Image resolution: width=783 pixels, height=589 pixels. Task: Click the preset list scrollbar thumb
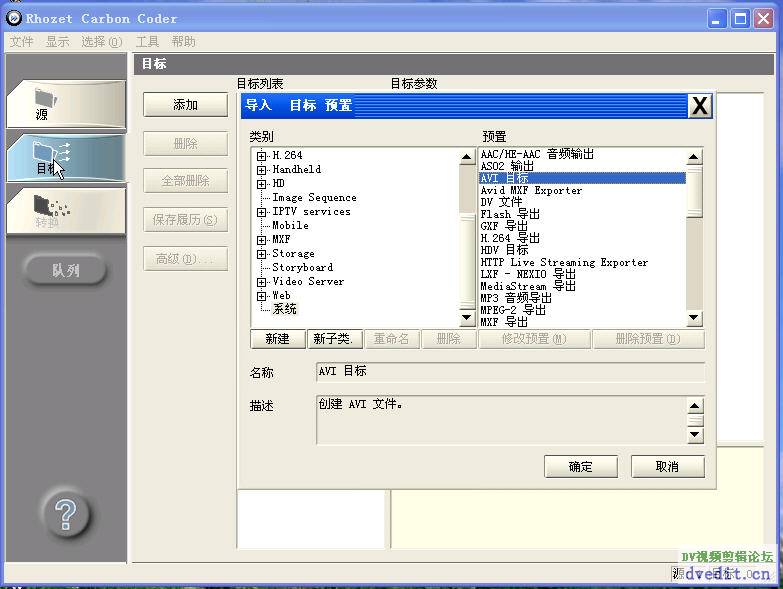[x=694, y=192]
